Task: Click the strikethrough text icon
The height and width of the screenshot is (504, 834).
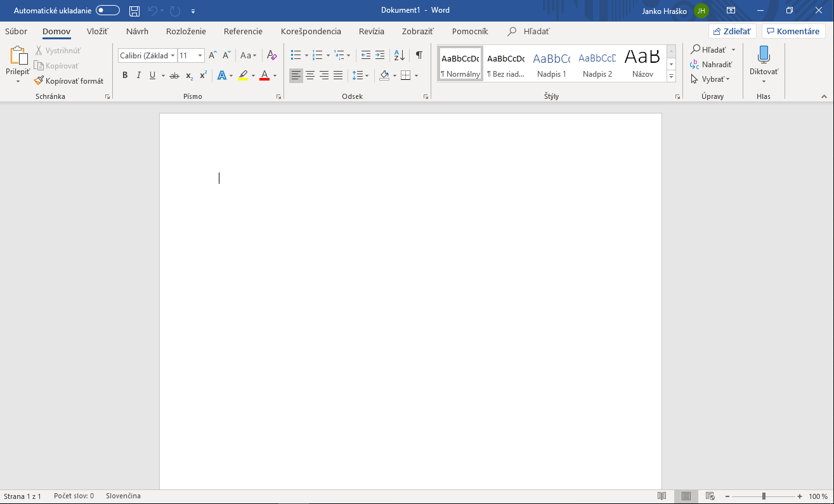Action: coord(174,75)
